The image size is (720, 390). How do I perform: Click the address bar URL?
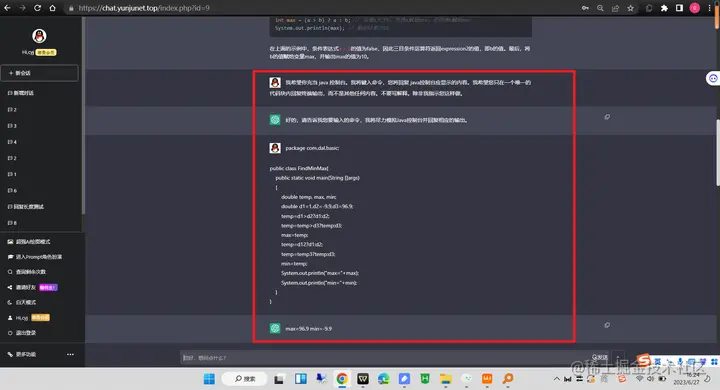[x=144, y=8]
